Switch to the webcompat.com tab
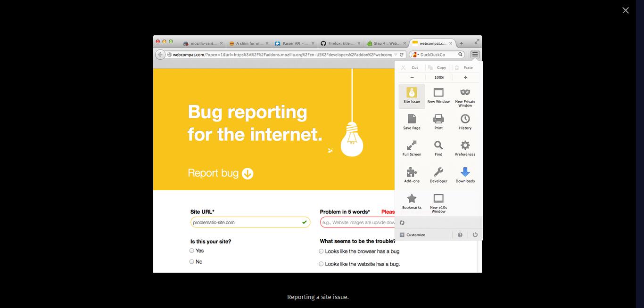Image resolution: width=644 pixels, height=308 pixels. (x=431, y=43)
